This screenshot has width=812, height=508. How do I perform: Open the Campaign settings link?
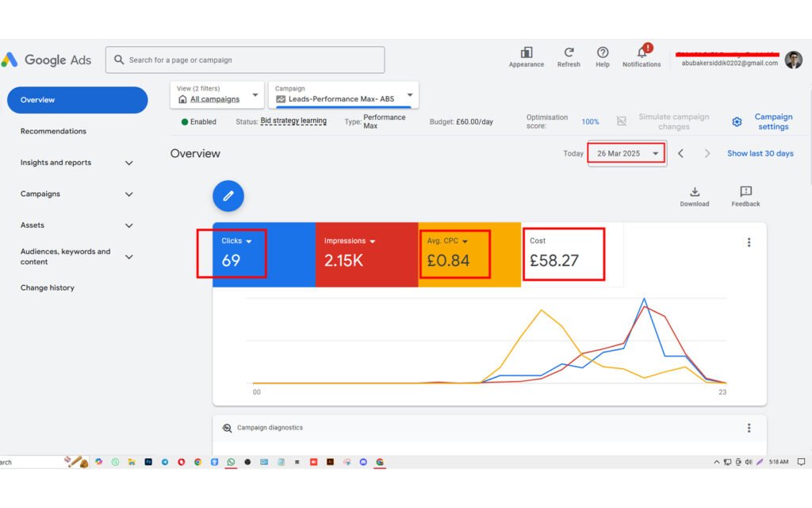pos(773,121)
